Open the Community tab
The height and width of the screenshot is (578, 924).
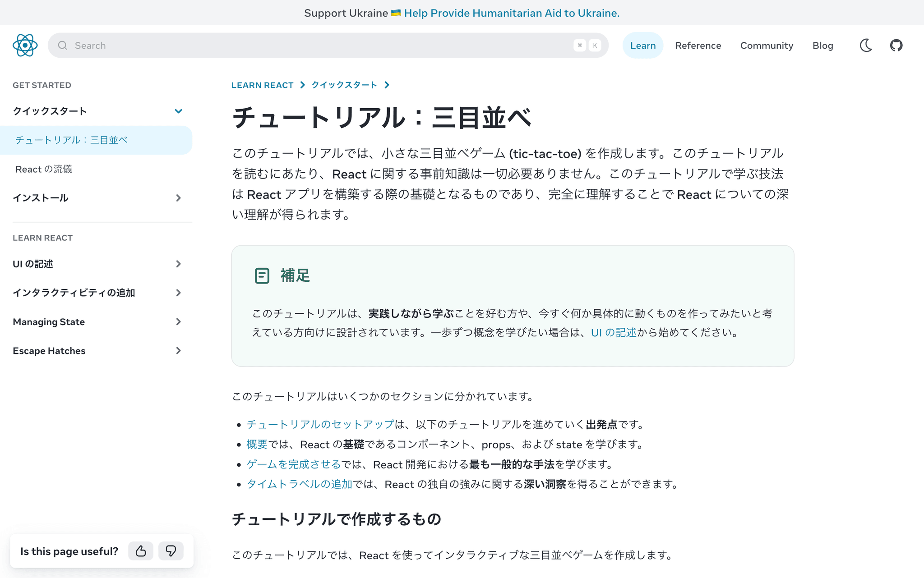pyautogui.click(x=767, y=45)
